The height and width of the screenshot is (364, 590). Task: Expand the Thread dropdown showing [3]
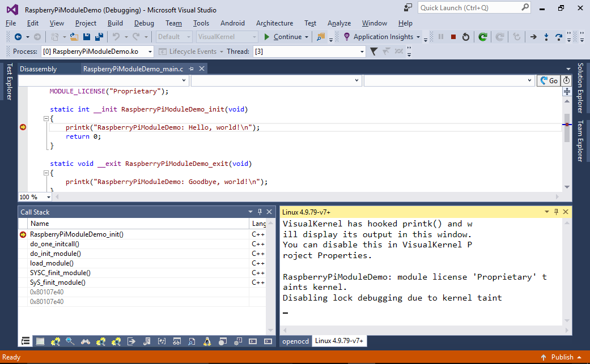click(x=309, y=52)
